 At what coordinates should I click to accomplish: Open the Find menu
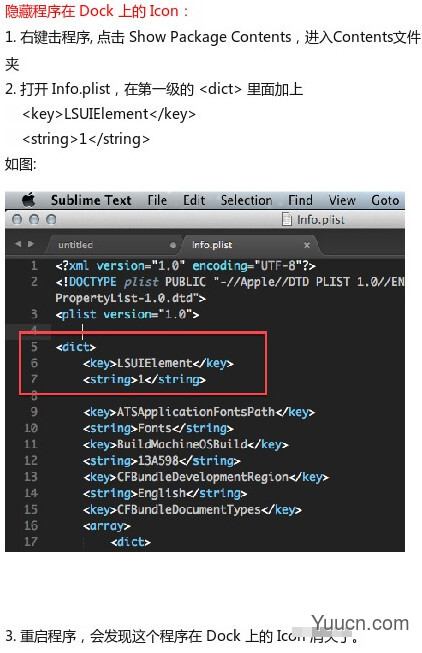click(x=300, y=200)
